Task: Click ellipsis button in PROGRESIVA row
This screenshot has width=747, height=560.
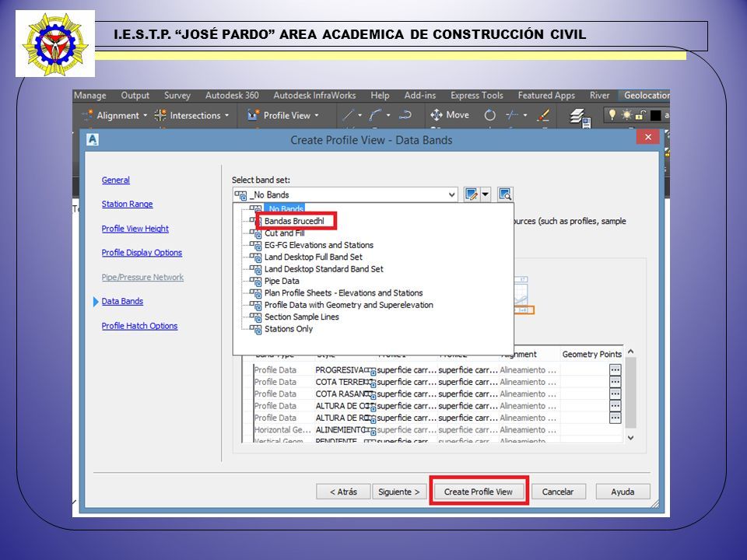Action: (x=615, y=370)
